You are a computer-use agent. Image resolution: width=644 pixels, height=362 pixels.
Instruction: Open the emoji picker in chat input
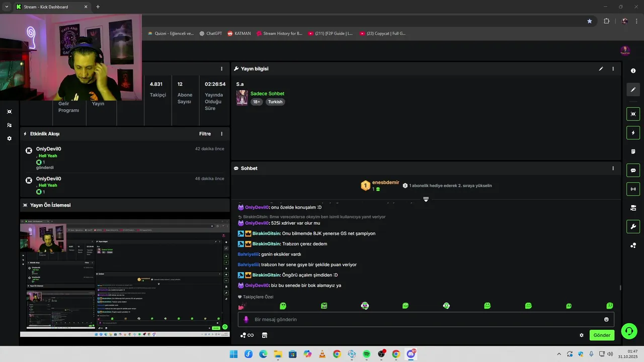[606, 319]
